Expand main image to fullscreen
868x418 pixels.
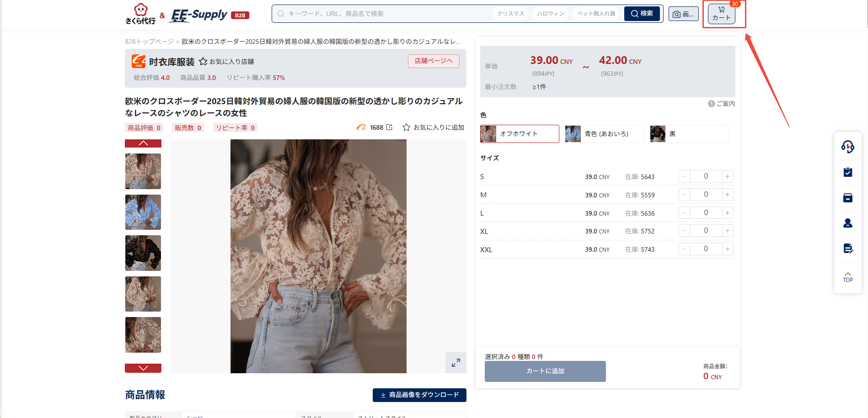tap(455, 363)
